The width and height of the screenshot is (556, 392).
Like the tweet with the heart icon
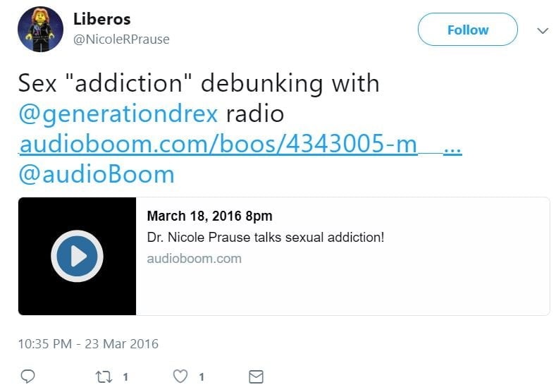click(x=180, y=376)
